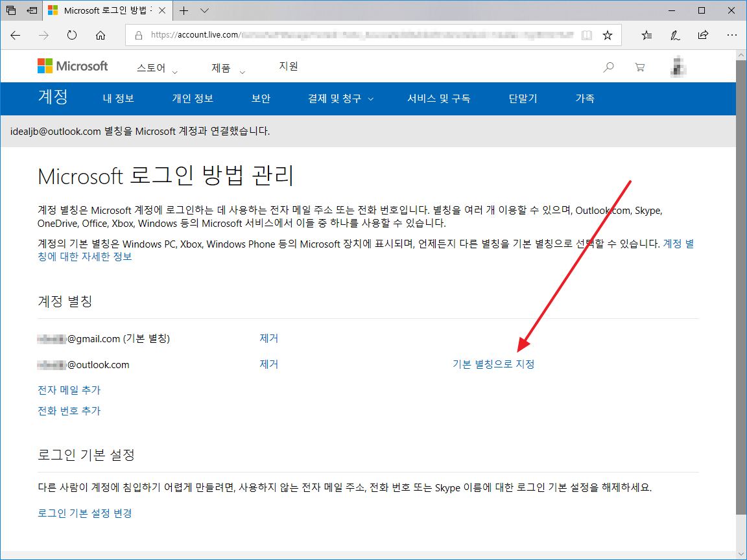
Task: Click the lock icon in address bar
Action: point(139,35)
